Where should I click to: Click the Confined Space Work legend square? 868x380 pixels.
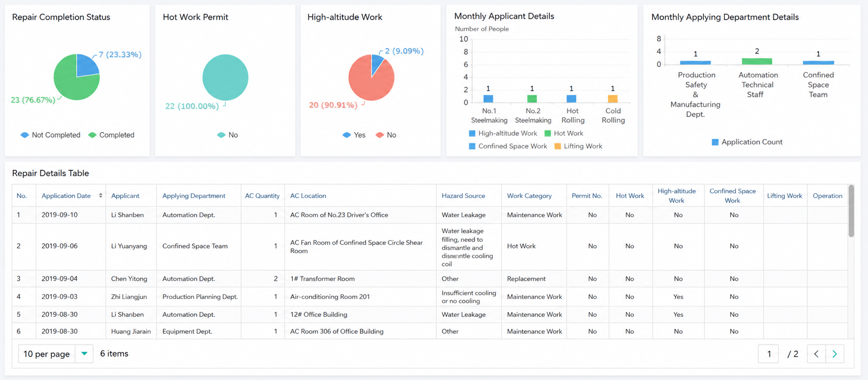472,146
